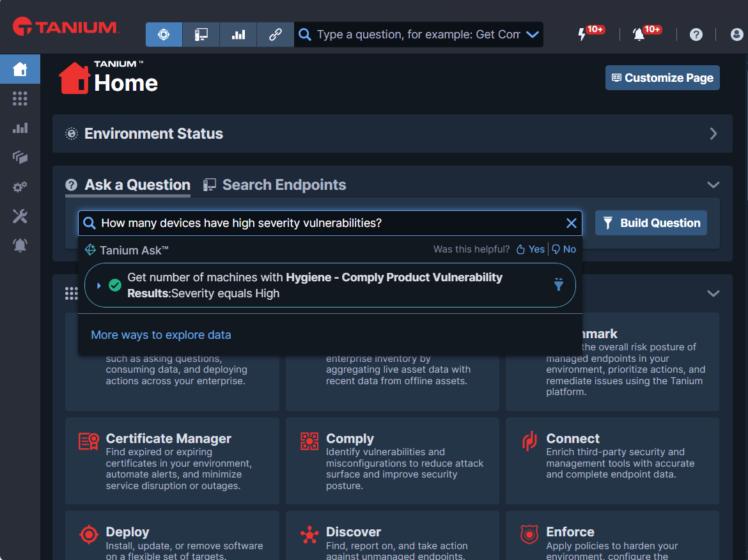Open the bar chart reporting icon in toolbar
Image resolution: width=748 pixels, height=560 pixels.
point(238,35)
